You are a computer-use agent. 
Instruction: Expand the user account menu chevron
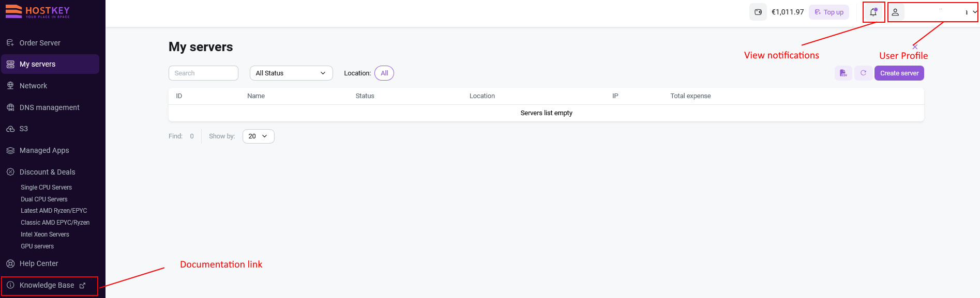[975, 12]
